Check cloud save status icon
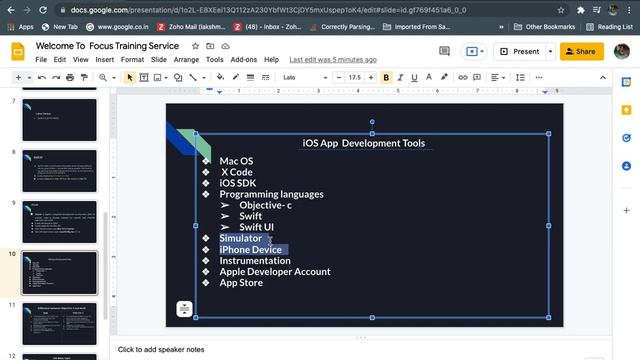 (225, 46)
